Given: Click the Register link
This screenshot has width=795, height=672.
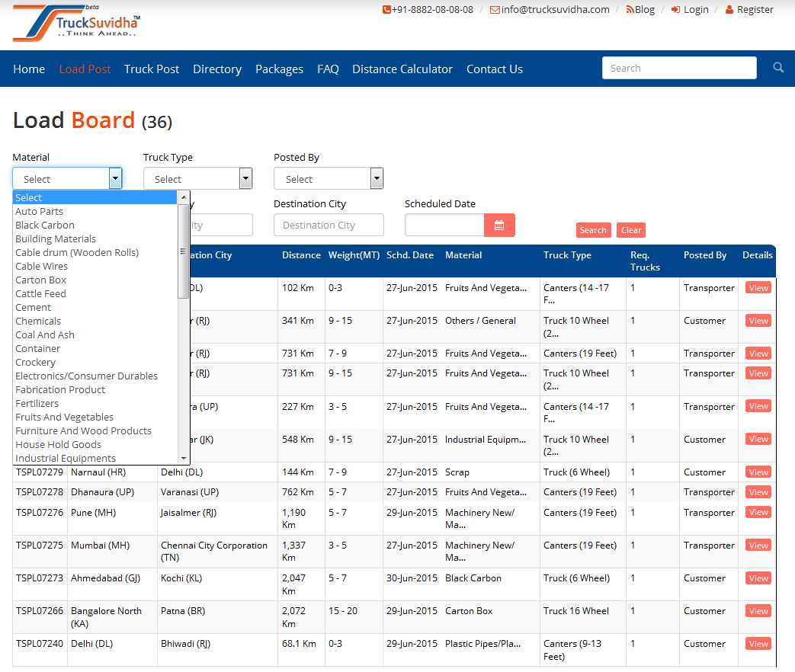Looking at the screenshot, I should point(749,10).
